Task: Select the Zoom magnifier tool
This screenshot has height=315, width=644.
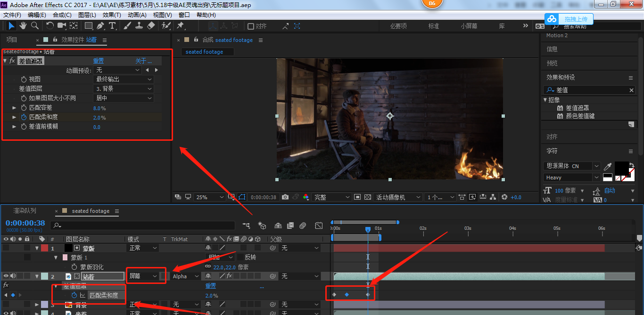Action: point(34,25)
